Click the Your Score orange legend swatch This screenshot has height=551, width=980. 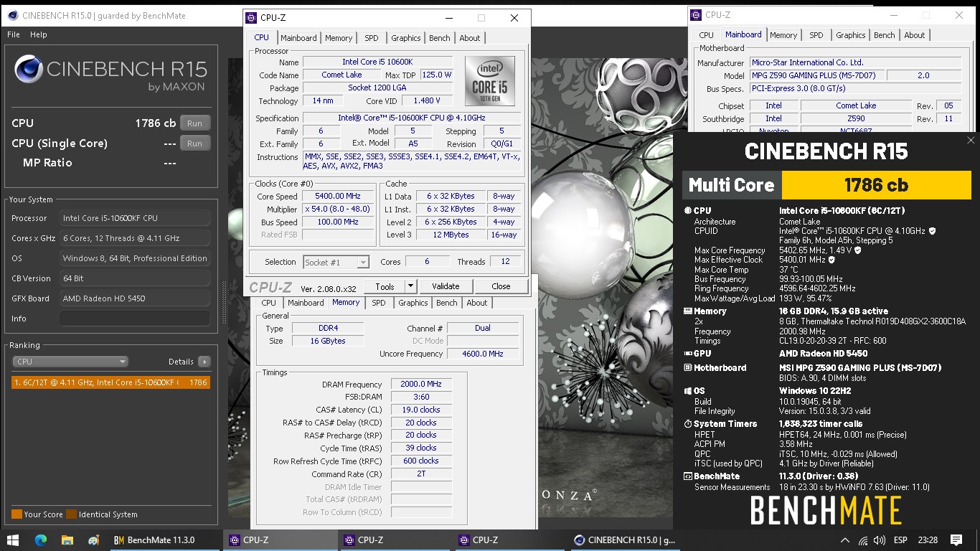click(x=17, y=514)
